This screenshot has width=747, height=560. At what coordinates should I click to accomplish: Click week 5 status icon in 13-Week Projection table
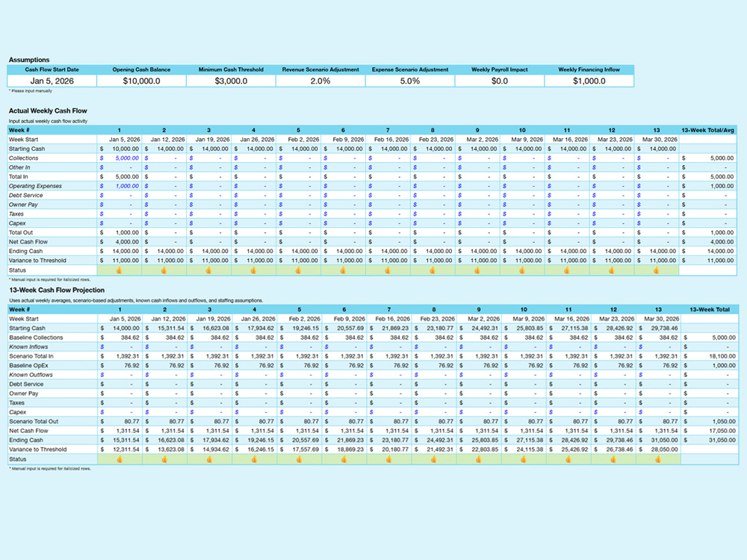pos(300,459)
